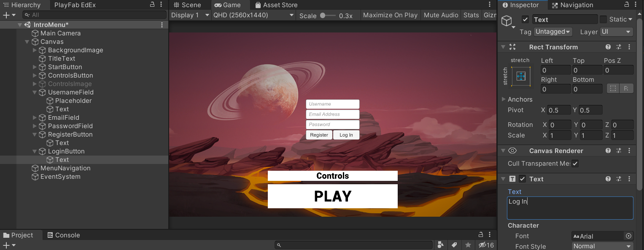
Task: Click the PLAY button in Game view
Action: click(333, 196)
